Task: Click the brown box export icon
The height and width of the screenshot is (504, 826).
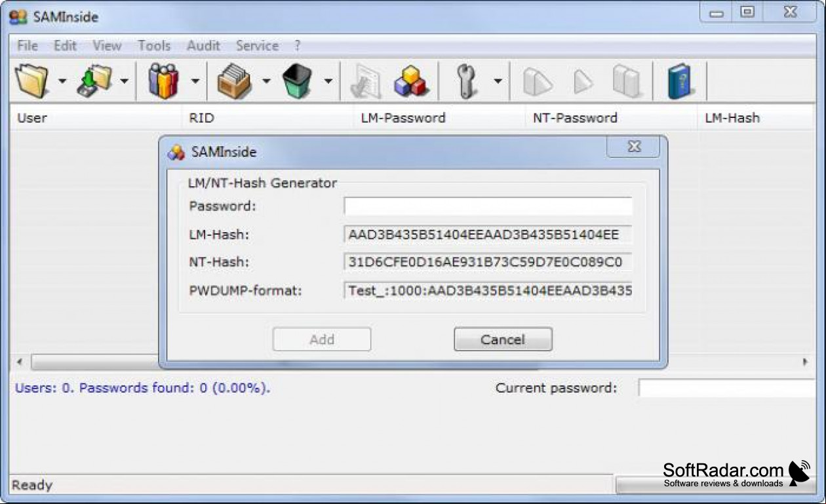Action: click(x=235, y=81)
